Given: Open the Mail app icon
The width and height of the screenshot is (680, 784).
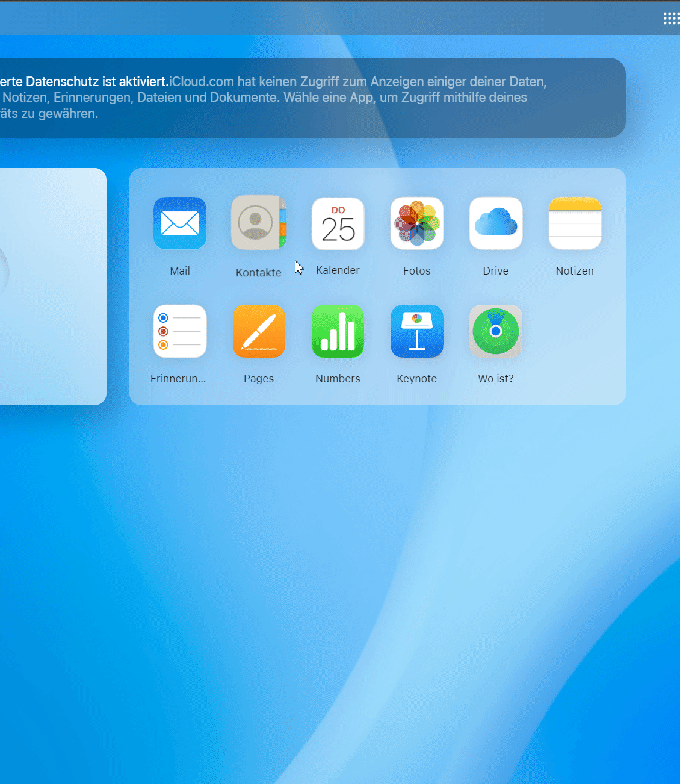Looking at the screenshot, I should 180,223.
